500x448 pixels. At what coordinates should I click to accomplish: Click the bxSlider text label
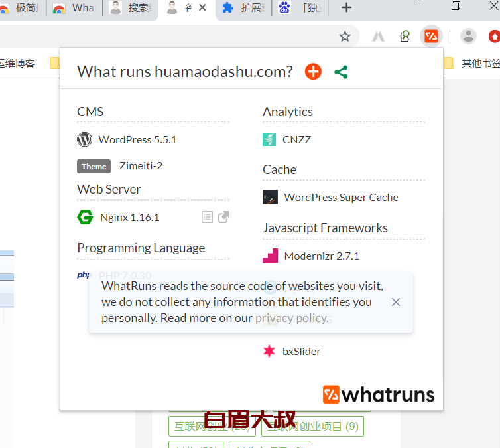coord(301,351)
